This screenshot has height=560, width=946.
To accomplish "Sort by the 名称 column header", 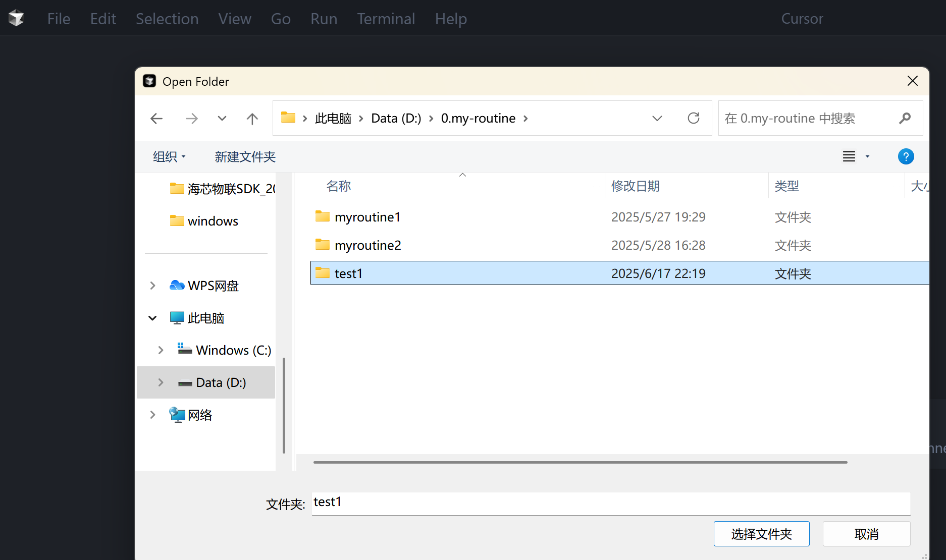I will coord(339,186).
